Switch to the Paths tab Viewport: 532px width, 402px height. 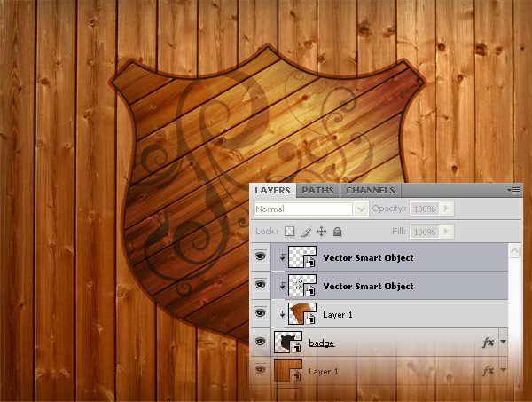[318, 191]
